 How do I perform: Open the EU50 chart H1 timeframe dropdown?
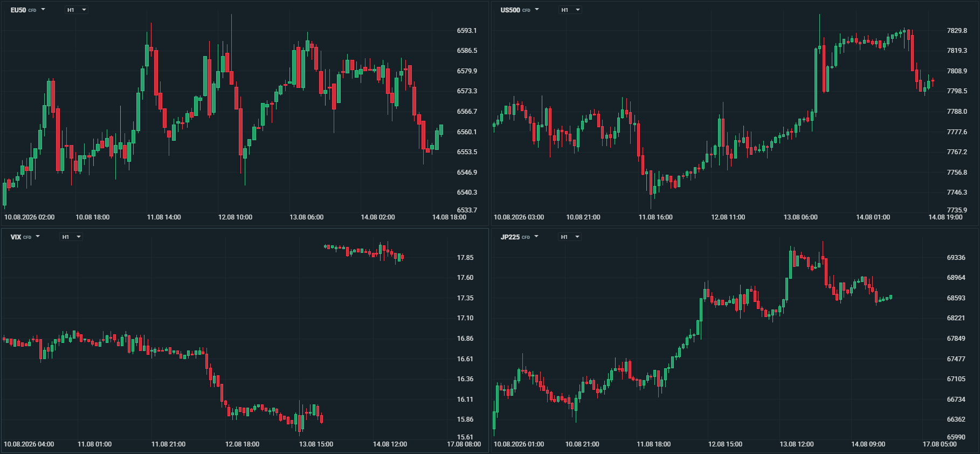pos(77,10)
